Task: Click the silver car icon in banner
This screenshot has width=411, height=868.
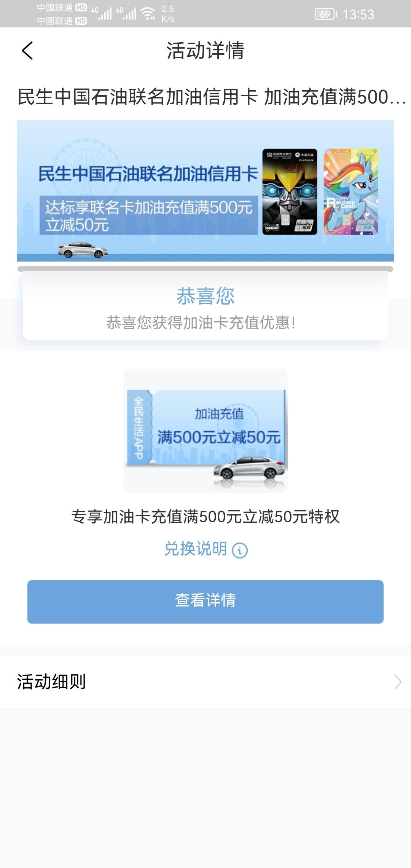Action: (83, 249)
